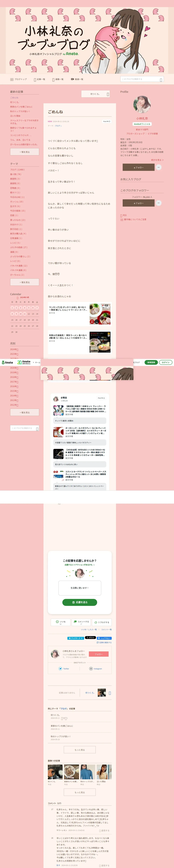Viewport: 174px width, 868px height.
Task: Open 応援するとリアクションがあるかも link
Action: 79,565
